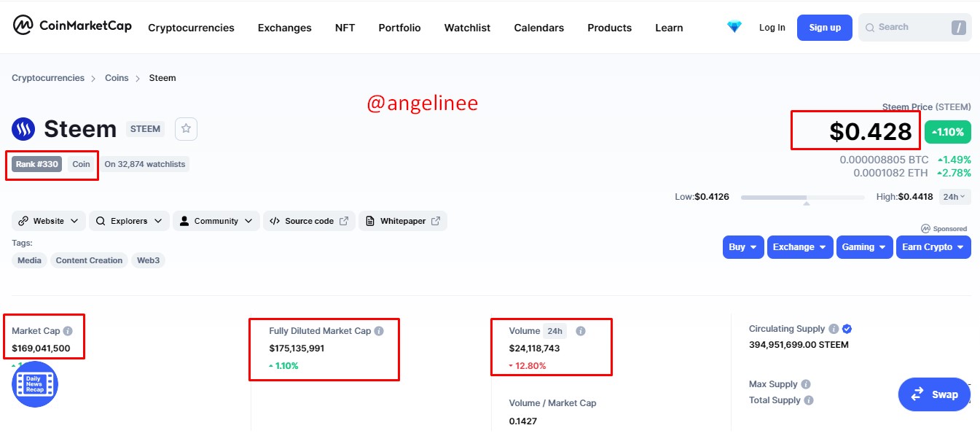This screenshot has height=436, width=980.
Task: Open the Community dropdown
Action: tap(216, 221)
